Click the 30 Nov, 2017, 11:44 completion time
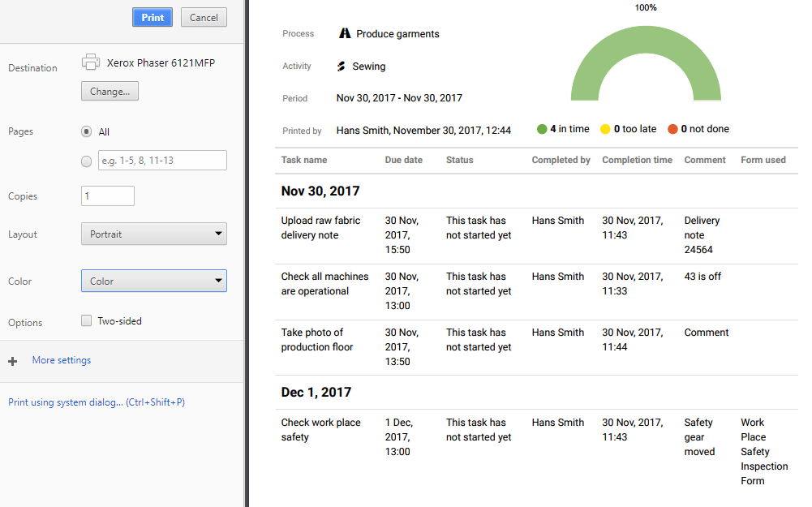812x507 pixels. 632,340
